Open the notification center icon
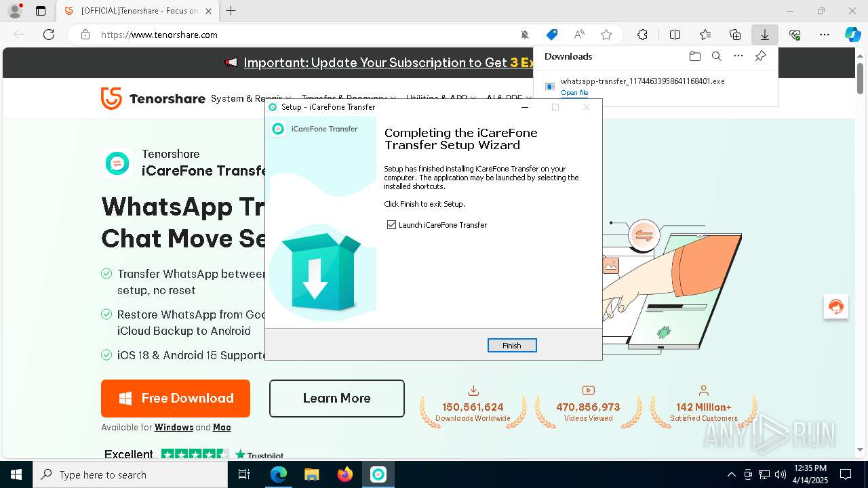Screen dimensions: 868x488 click(x=846, y=474)
